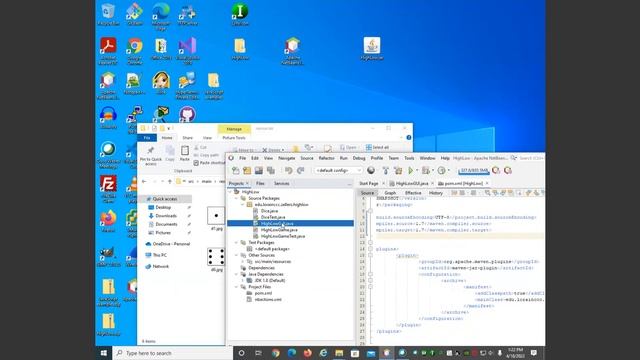The width and height of the screenshot is (640, 360).
Task: Collapse the Java Dependencies node
Action: pos(236,274)
